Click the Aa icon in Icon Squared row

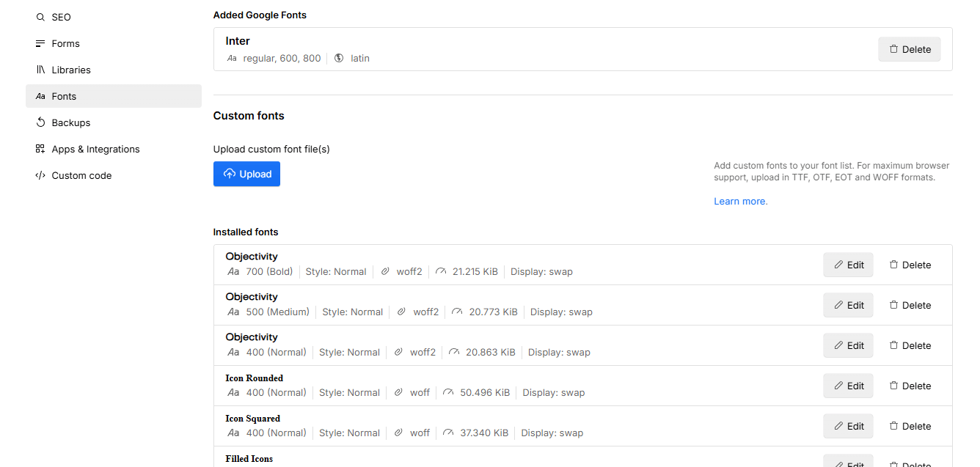233,433
